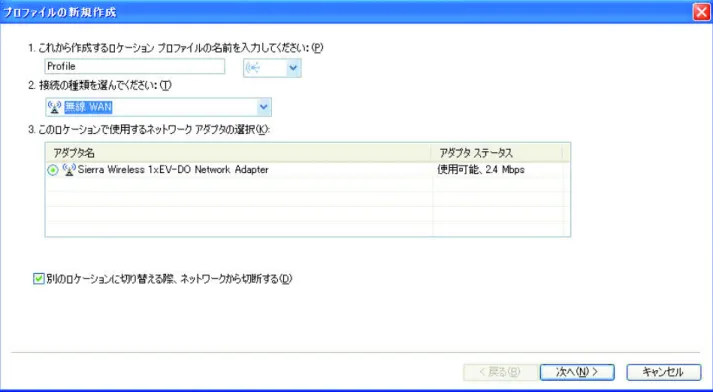
Task: Click the antenna icon beside Sierra Wireless adapter
Action: (69, 170)
